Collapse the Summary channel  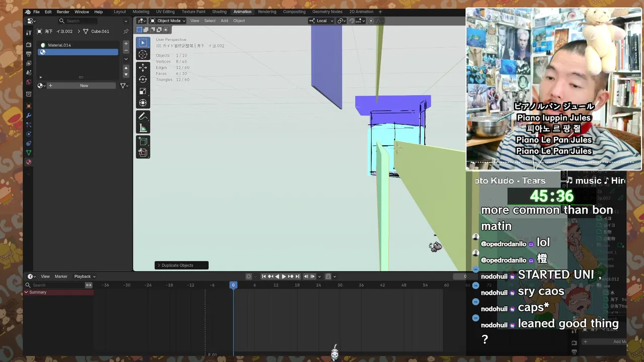tap(26, 292)
